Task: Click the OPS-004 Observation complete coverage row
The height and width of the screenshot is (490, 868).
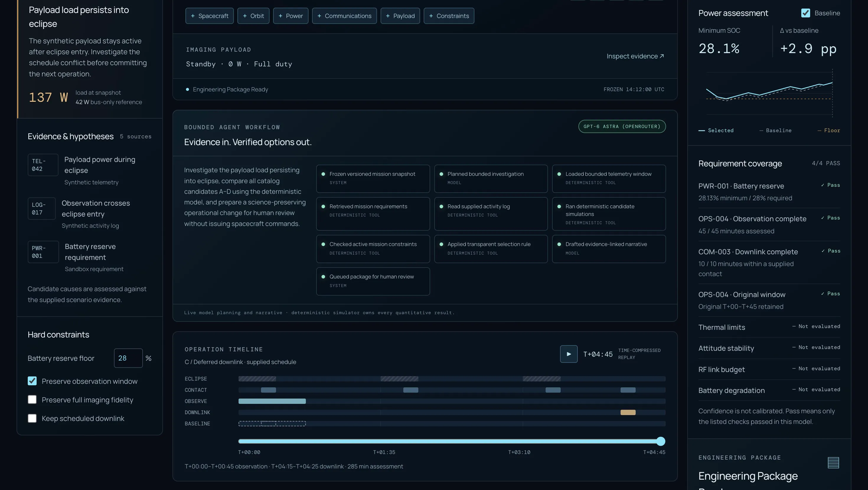Action: tap(769, 224)
